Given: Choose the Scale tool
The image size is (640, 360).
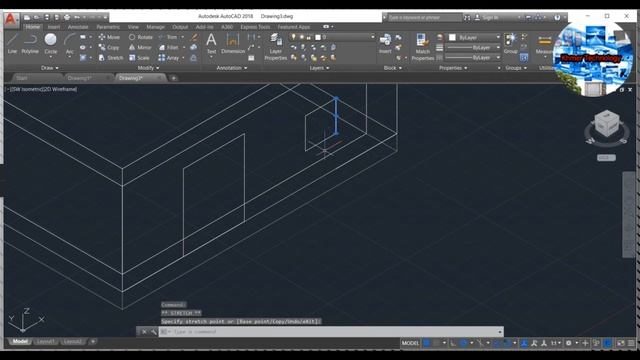Looking at the screenshot, I should click(140, 58).
